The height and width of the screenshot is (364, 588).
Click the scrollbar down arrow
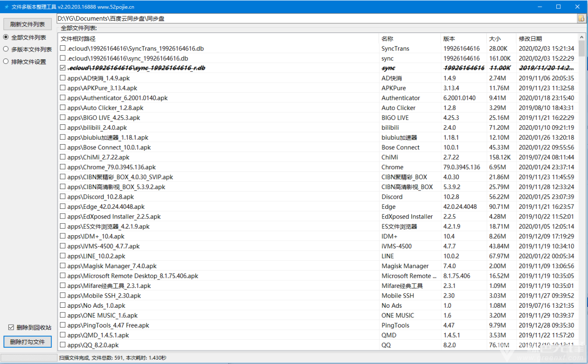(x=582, y=346)
